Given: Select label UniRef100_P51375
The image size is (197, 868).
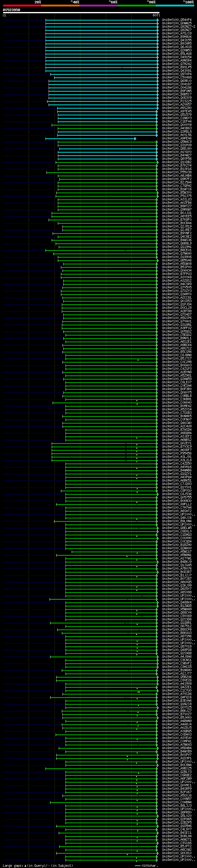Looking at the screenshot, I should pyautogui.click(x=177, y=196).
